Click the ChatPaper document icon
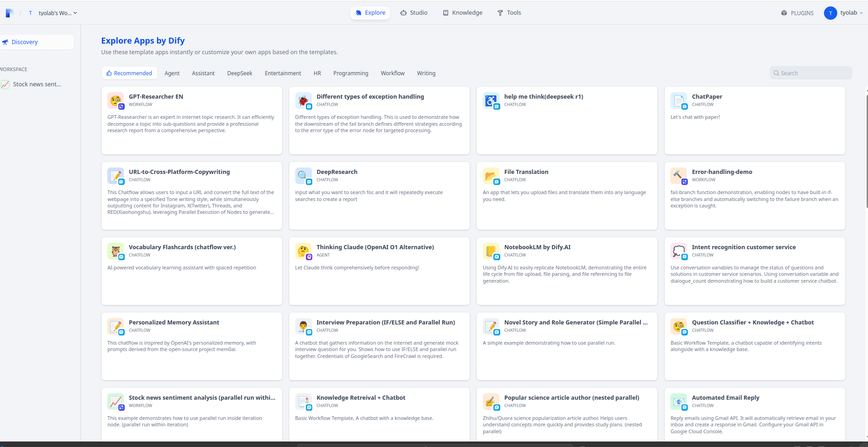Viewport: 868px width, 447px height. click(679, 100)
